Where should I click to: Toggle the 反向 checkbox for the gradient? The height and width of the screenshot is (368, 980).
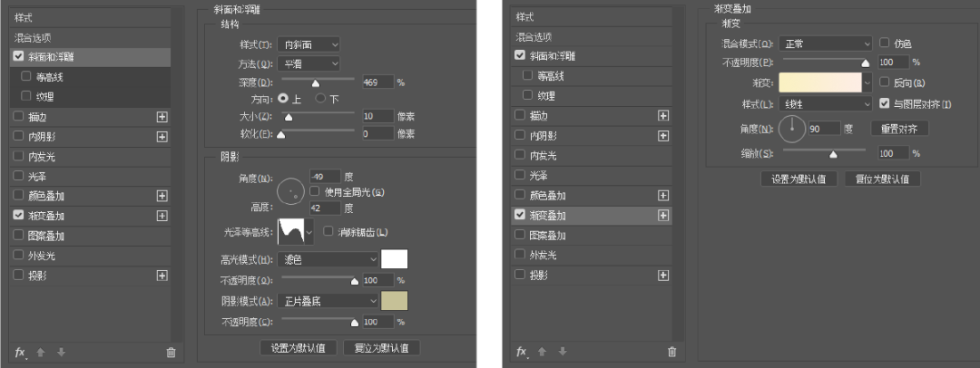pos(885,82)
